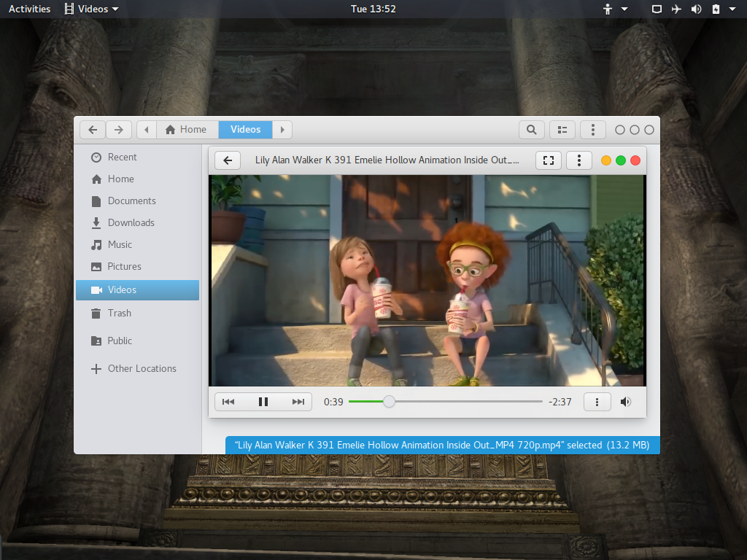Click the video volume speaker icon
This screenshot has height=560, width=747.
(x=626, y=402)
